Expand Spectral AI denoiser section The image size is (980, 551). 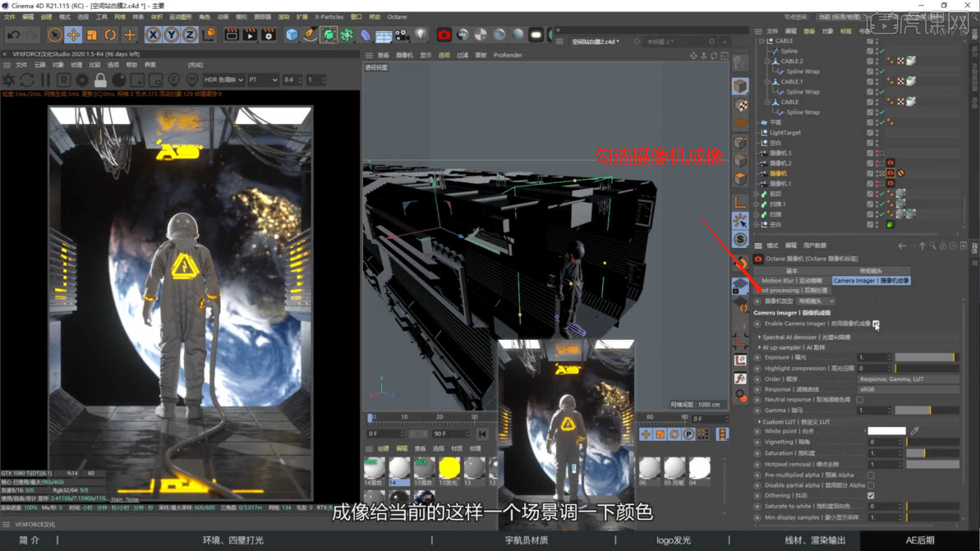pos(760,337)
